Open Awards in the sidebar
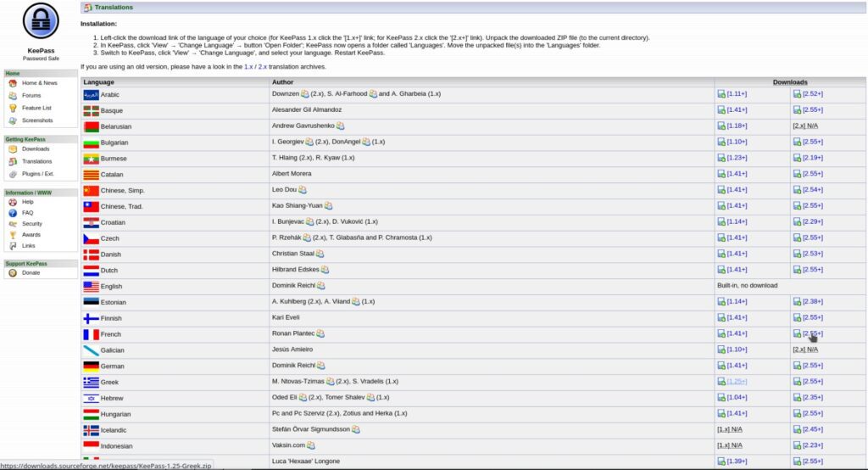868x470 pixels. click(x=31, y=235)
